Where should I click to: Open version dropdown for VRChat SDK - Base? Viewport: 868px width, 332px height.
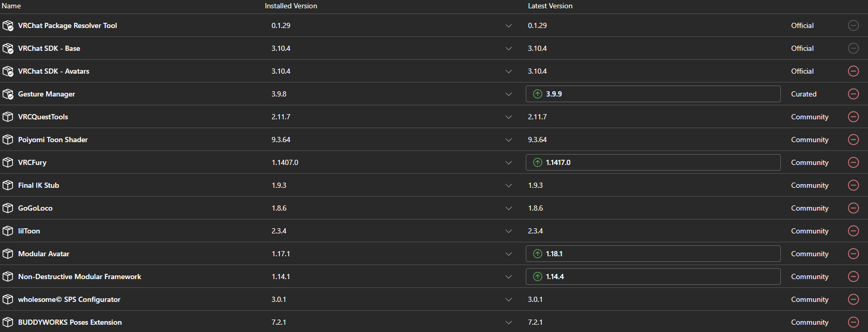(x=509, y=49)
